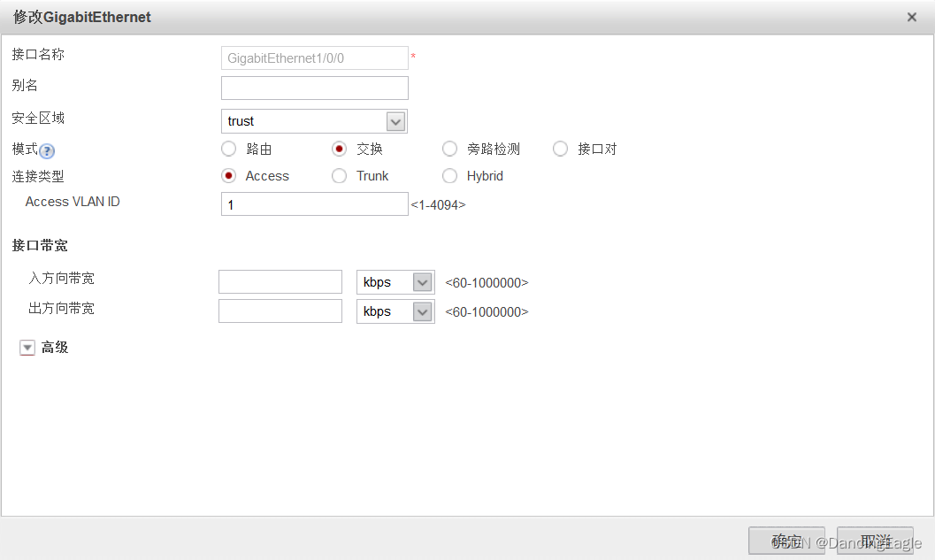Click the Access VLAN ID label
Screen dimensions: 935x560
73,202
